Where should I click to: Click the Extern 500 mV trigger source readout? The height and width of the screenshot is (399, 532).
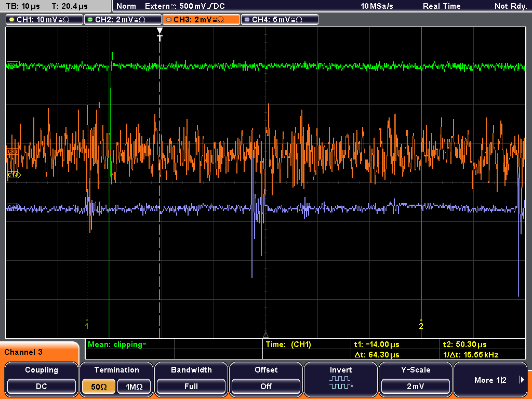[184, 6]
